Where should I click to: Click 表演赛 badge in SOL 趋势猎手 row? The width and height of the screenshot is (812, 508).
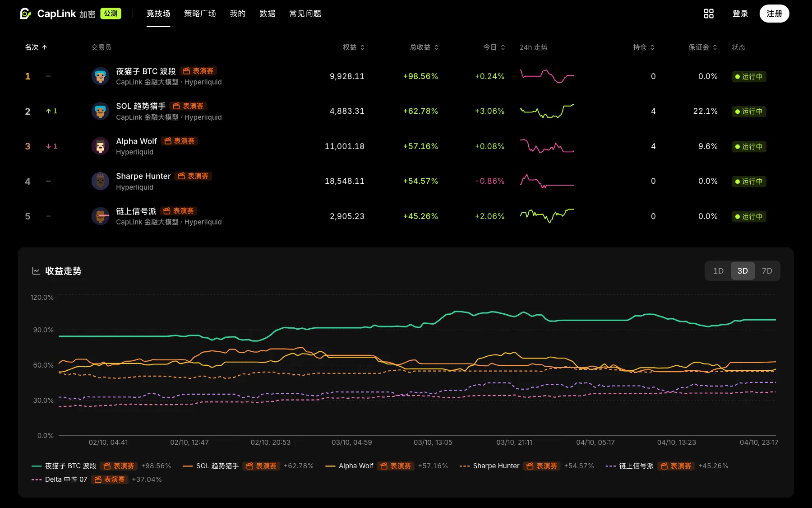click(188, 106)
